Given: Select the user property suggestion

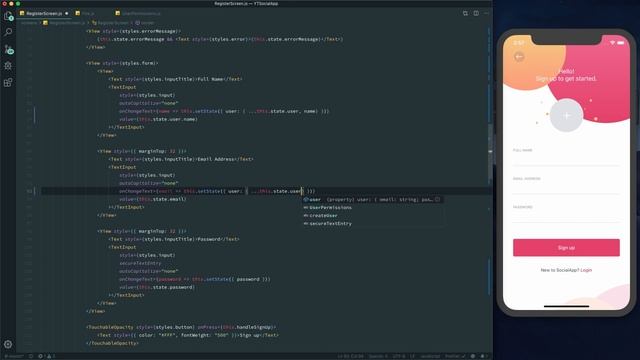Looking at the screenshot, I should coord(373,200).
